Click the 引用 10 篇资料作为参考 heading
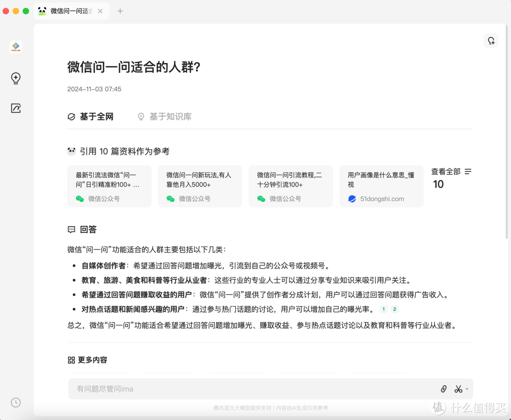 pos(124,152)
